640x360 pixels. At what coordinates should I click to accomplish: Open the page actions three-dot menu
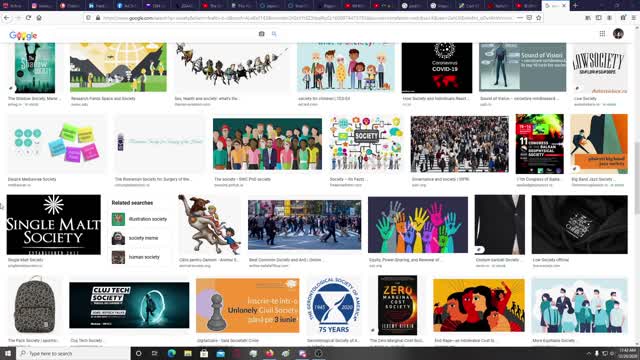tap(519, 18)
